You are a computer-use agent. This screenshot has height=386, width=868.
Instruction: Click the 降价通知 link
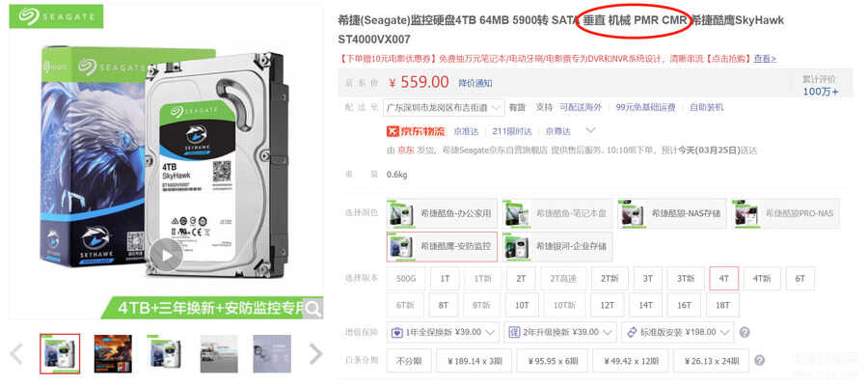[475, 83]
